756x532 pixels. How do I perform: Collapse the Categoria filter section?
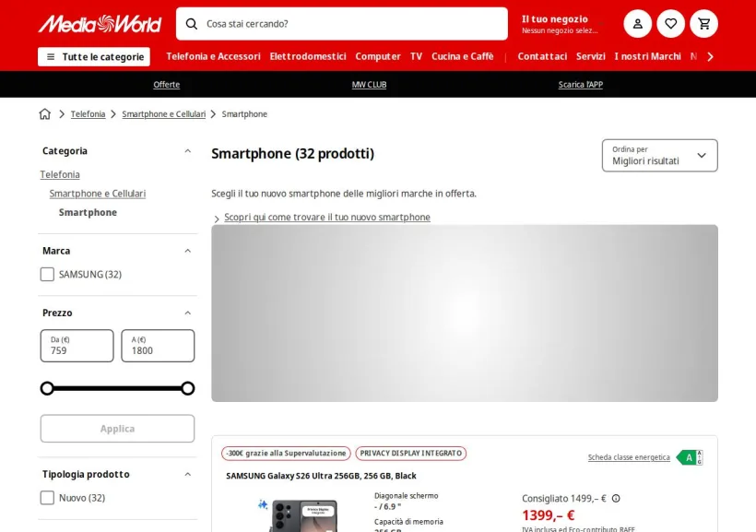[187, 151]
